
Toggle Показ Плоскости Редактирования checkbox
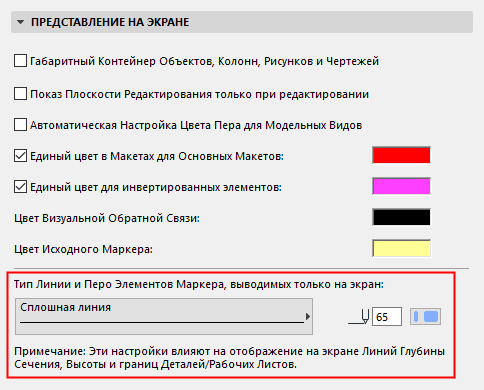click(x=20, y=94)
